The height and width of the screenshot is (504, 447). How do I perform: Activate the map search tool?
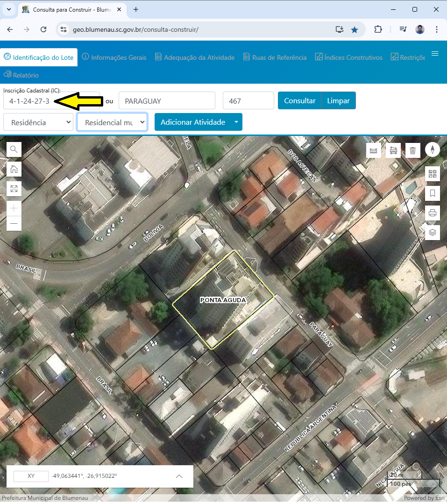(x=14, y=149)
